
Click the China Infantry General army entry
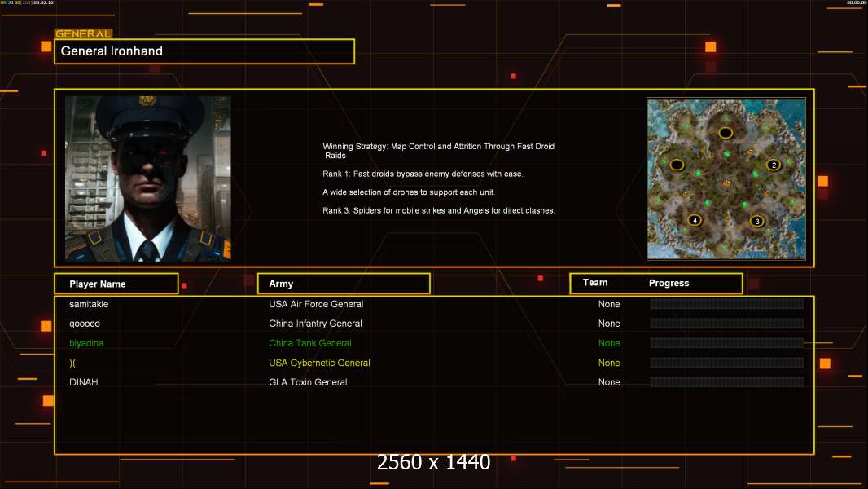[x=315, y=324]
